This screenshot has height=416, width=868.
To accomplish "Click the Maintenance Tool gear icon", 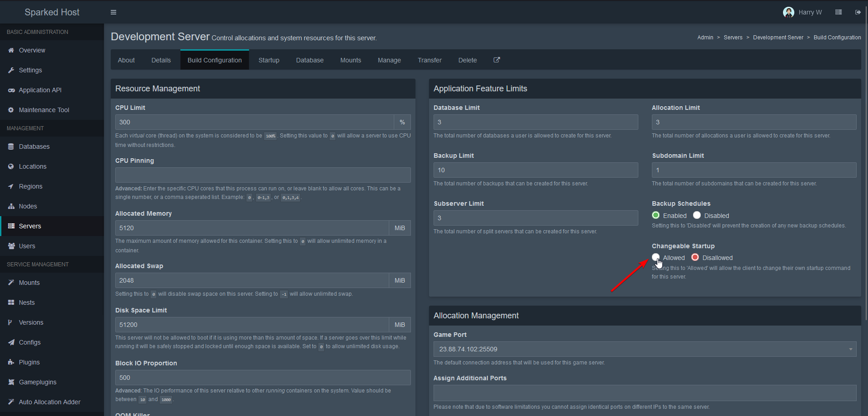I will (10, 109).
